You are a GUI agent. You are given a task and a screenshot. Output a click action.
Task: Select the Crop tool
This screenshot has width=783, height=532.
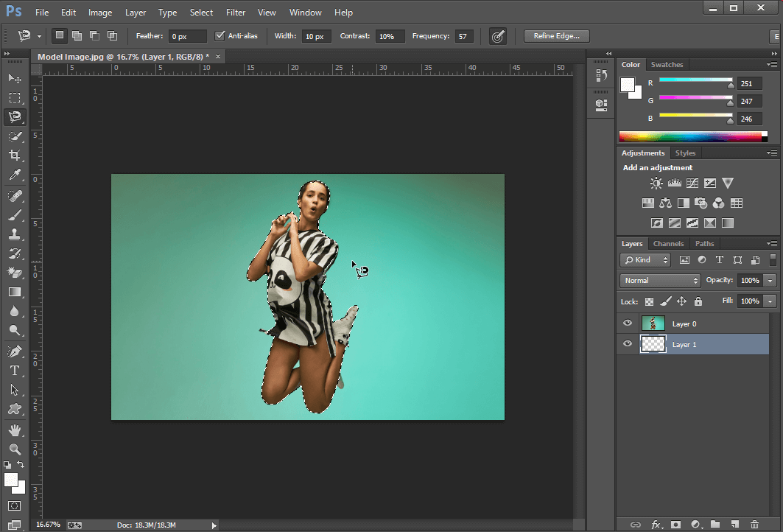coord(14,155)
